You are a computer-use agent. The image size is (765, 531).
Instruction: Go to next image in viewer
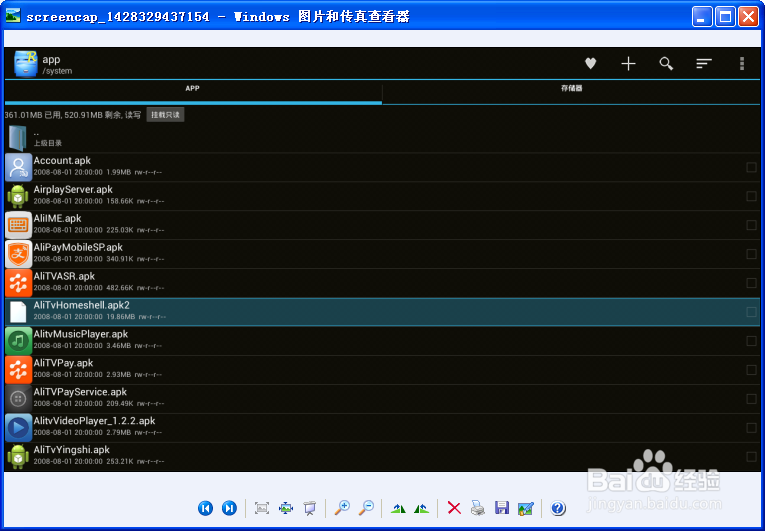pos(229,508)
